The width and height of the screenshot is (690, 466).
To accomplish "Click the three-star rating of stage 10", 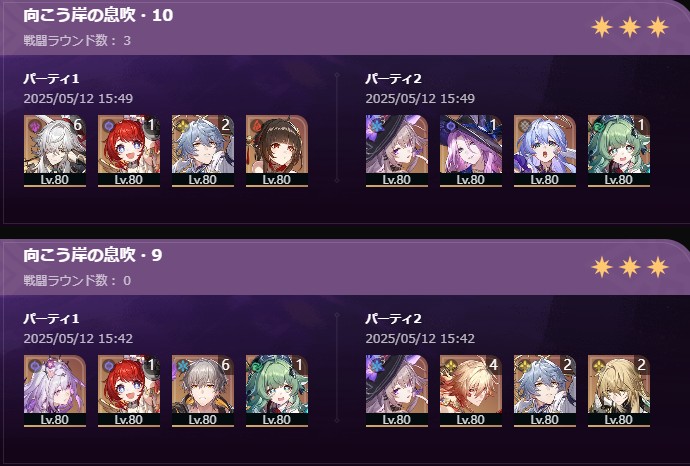I will tap(630, 27).
